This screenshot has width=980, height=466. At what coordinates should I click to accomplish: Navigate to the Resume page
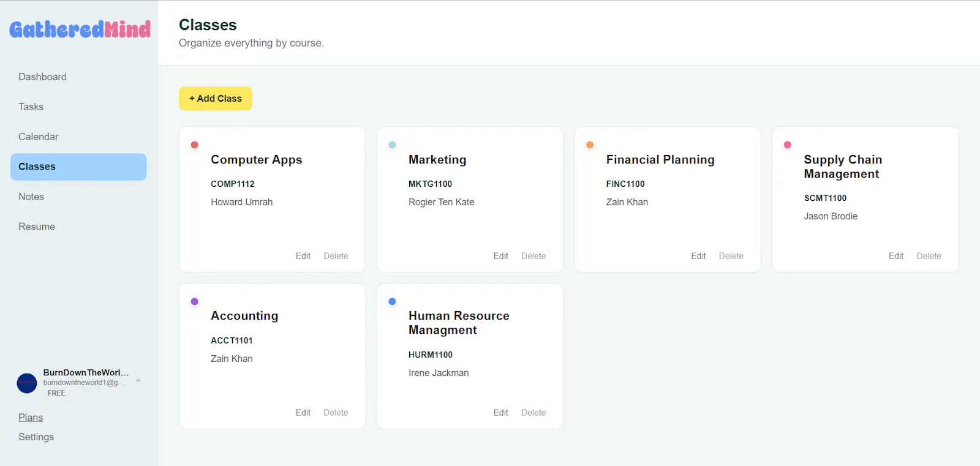[x=37, y=227]
